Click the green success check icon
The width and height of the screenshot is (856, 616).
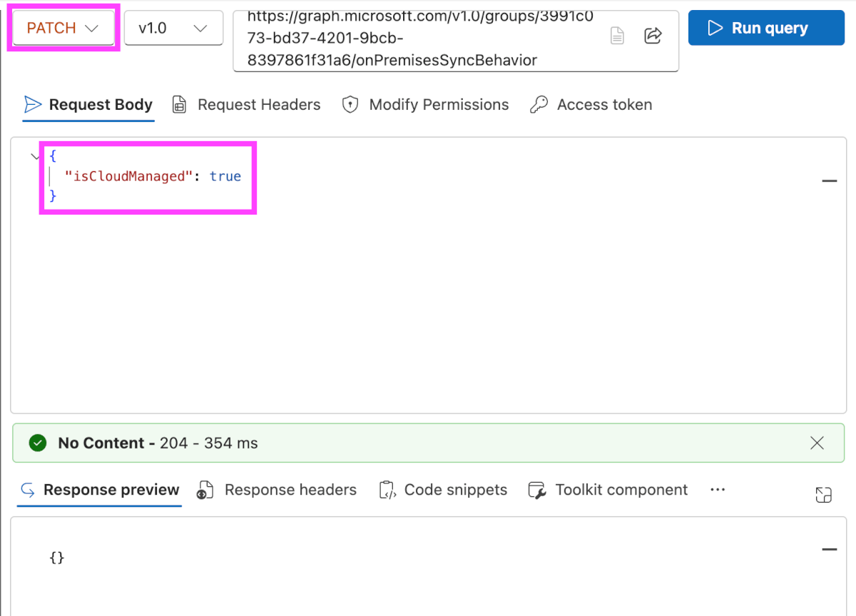37,443
